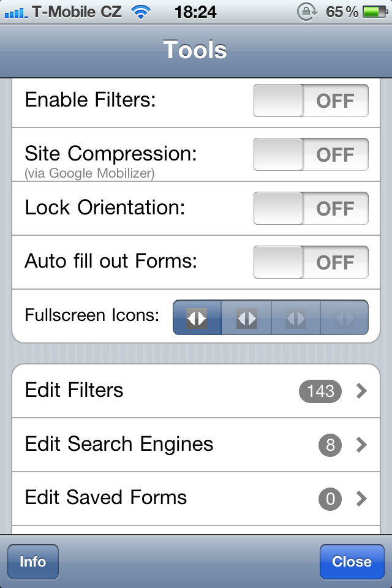Expand Edit Filters using its chevron
The height and width of the screenshot is (588, 392).
(x=361, y=391)
